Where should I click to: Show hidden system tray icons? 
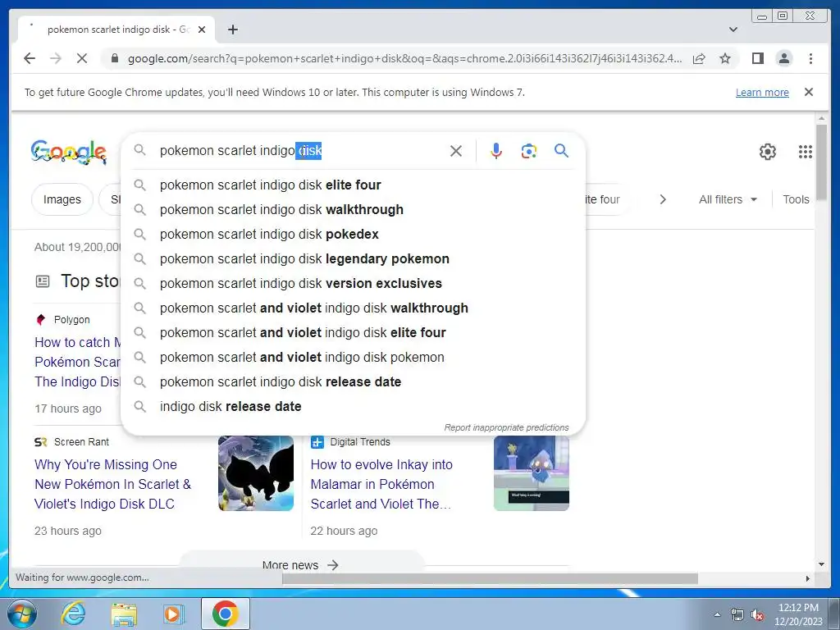[x=717, y=615]
